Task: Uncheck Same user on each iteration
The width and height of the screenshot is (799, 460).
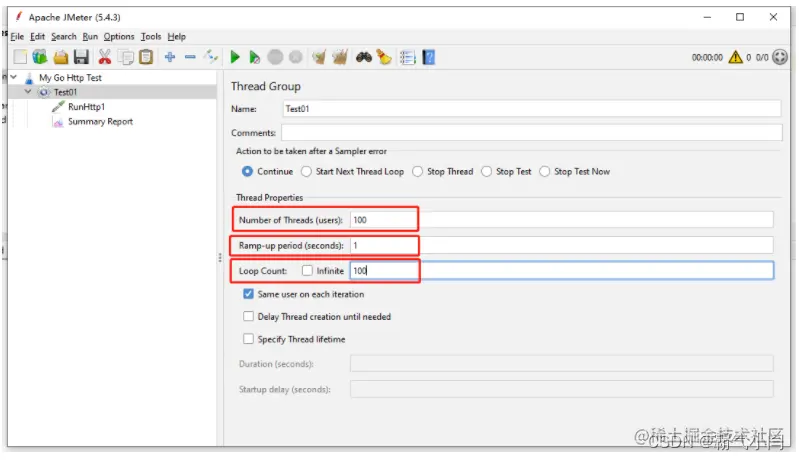Action: tap(248, 294)
